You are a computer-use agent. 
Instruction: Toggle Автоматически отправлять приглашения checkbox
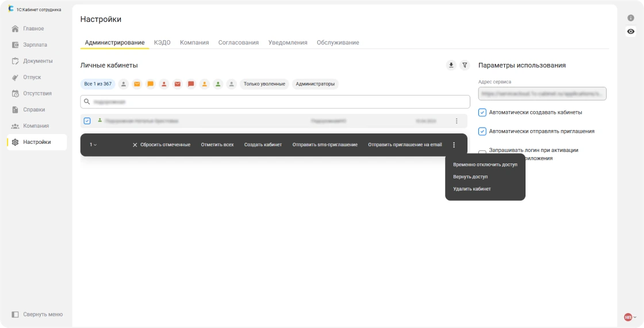coord(482,131)
